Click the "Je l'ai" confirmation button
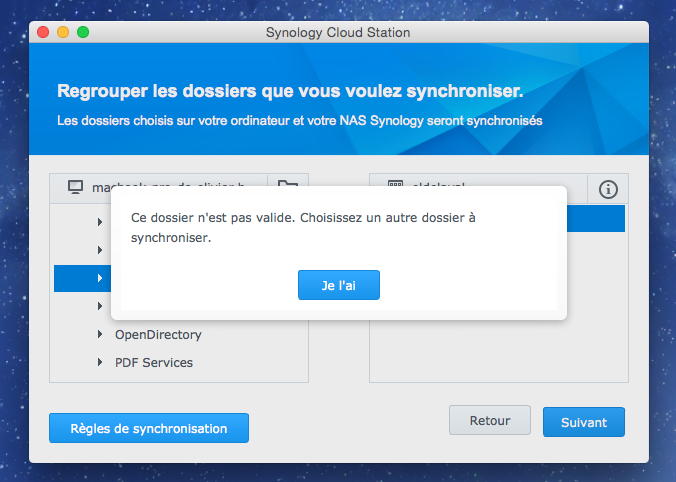The width and height of the screenshot is (676, 482). click(x=339, y=285)
